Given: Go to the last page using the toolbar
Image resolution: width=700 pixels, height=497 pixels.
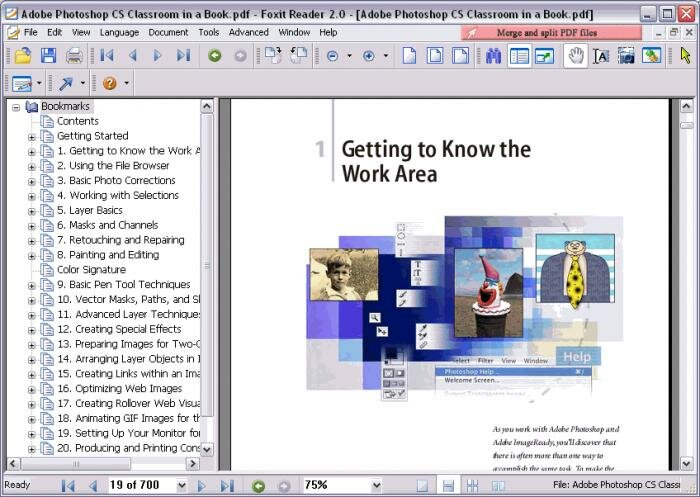Looking at the screenshot, I should click(x=183, y=56).
